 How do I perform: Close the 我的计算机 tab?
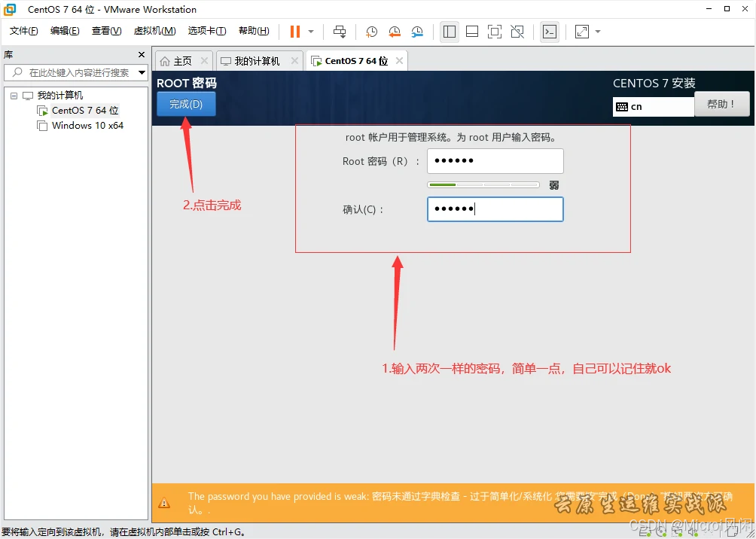[294, 61]
